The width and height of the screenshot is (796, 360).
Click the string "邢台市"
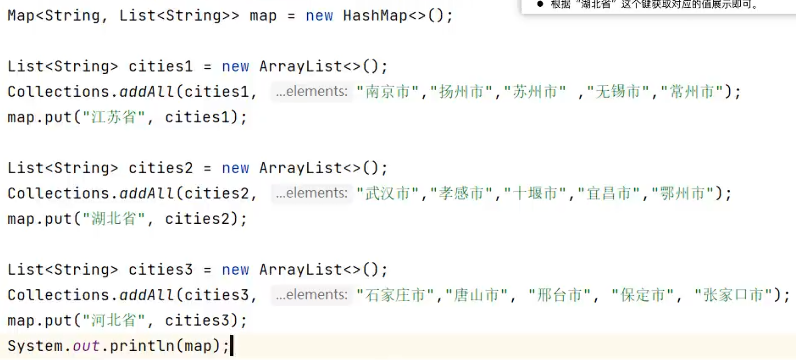[x=560, y=295]
